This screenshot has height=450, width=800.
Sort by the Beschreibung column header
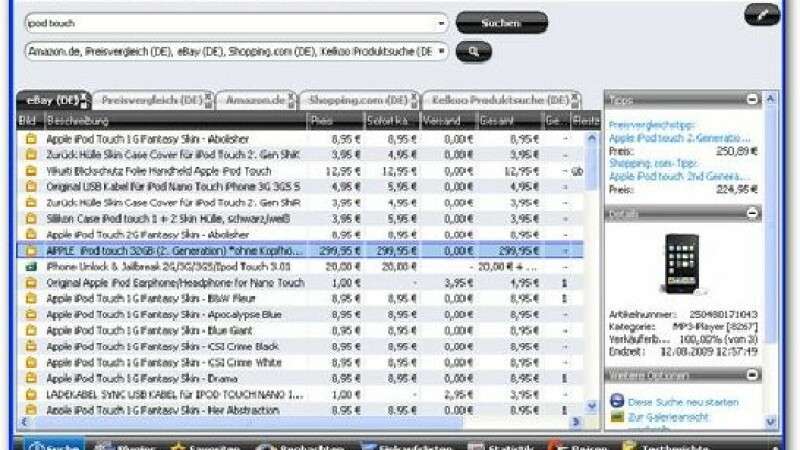pyautogui.click(x=175, y=121)
